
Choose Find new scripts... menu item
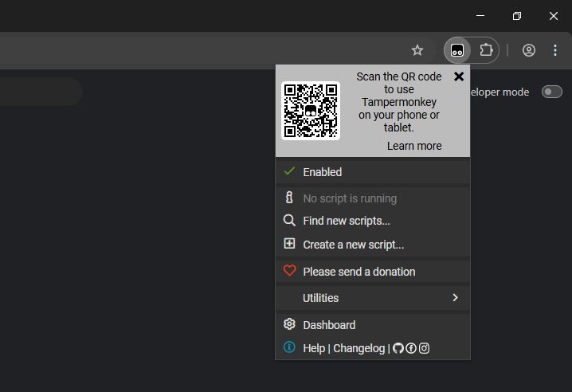click(373, 221)
